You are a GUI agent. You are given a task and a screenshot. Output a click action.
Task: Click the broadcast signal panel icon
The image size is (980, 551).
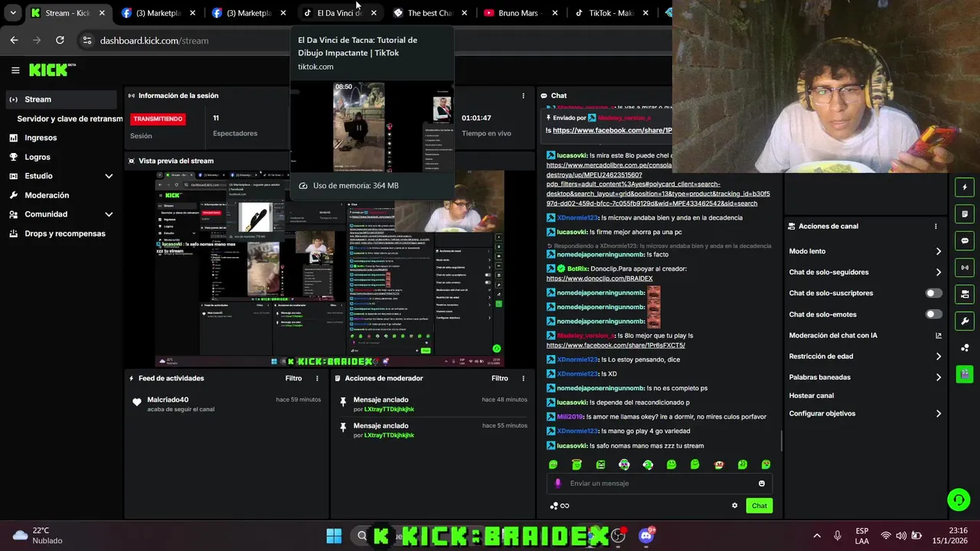click(x=965, y=267)
